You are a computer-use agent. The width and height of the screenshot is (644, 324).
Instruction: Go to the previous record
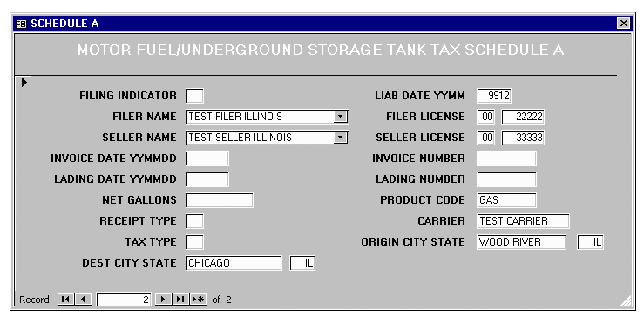coord(84,300)
